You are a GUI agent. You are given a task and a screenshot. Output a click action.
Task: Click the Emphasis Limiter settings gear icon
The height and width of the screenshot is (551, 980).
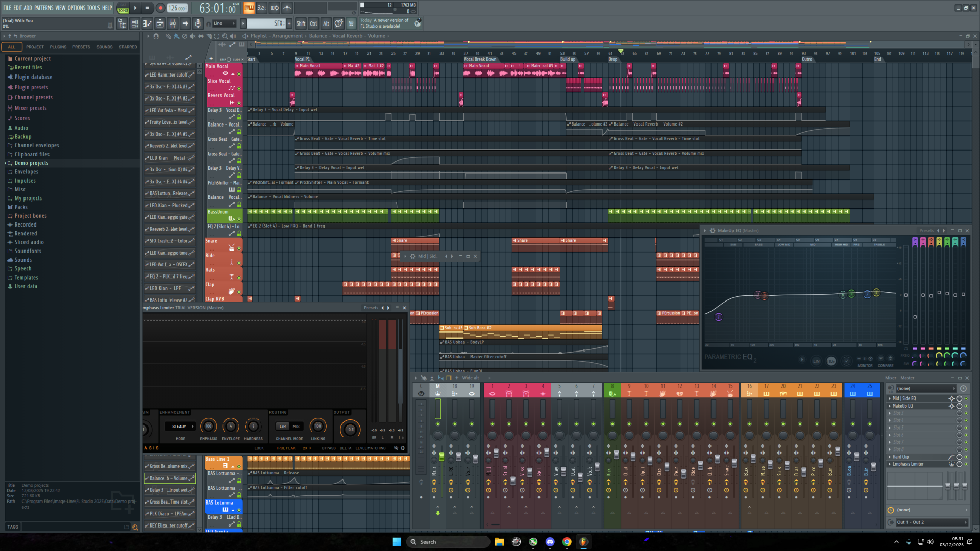403,448
